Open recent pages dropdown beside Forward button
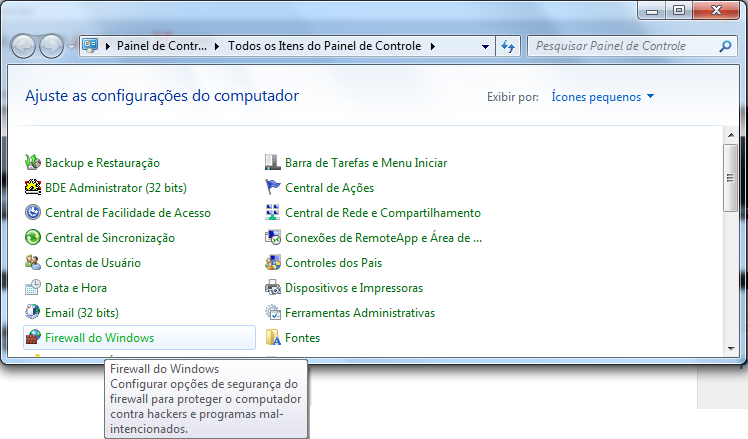This screenshot has width=748, height=439. 72,46
